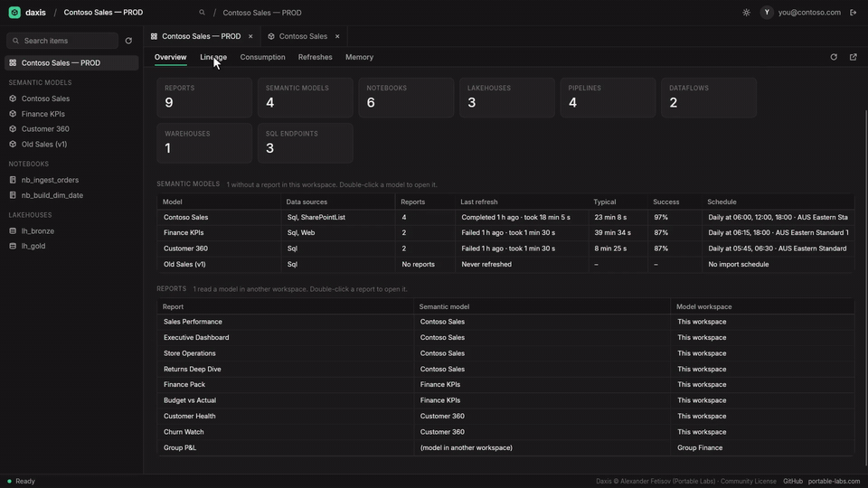Click the Lakehouses count card
Viewport: 868px width, 488px height.
[507, 98]
